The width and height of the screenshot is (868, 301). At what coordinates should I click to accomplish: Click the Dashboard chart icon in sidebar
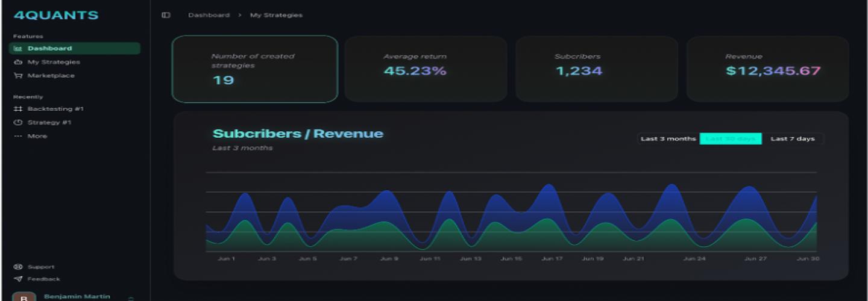point(18,49)
